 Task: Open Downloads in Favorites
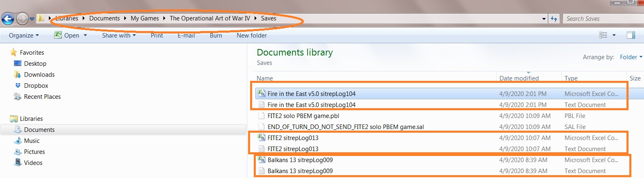click(39, 75)
